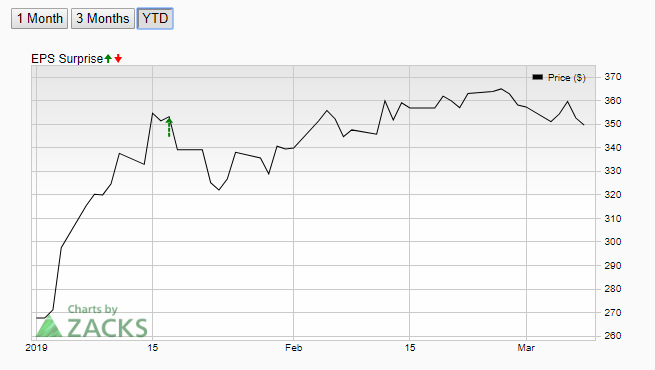Select the 1 Month range button
655x370 pixels.
[x=39, y=19]
